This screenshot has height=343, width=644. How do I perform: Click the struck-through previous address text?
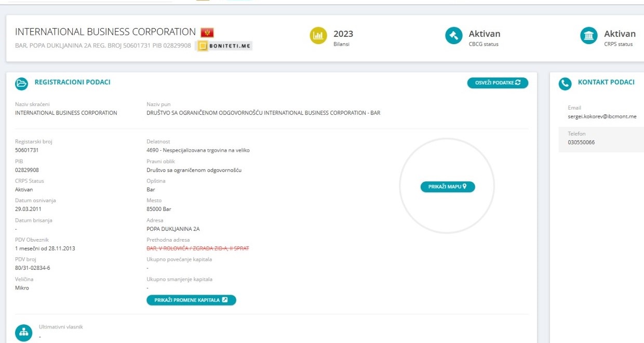(x=196, y=248)
